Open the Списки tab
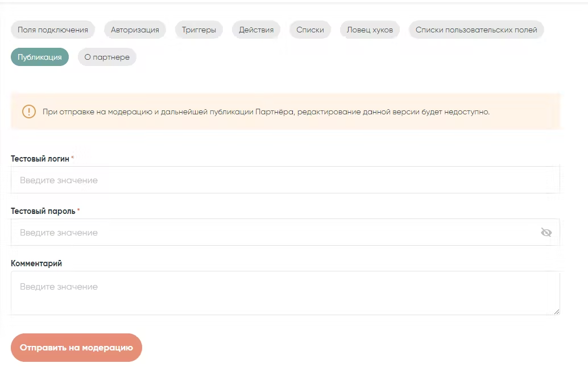This screenshot has width=588, height=392. point(310,30)
